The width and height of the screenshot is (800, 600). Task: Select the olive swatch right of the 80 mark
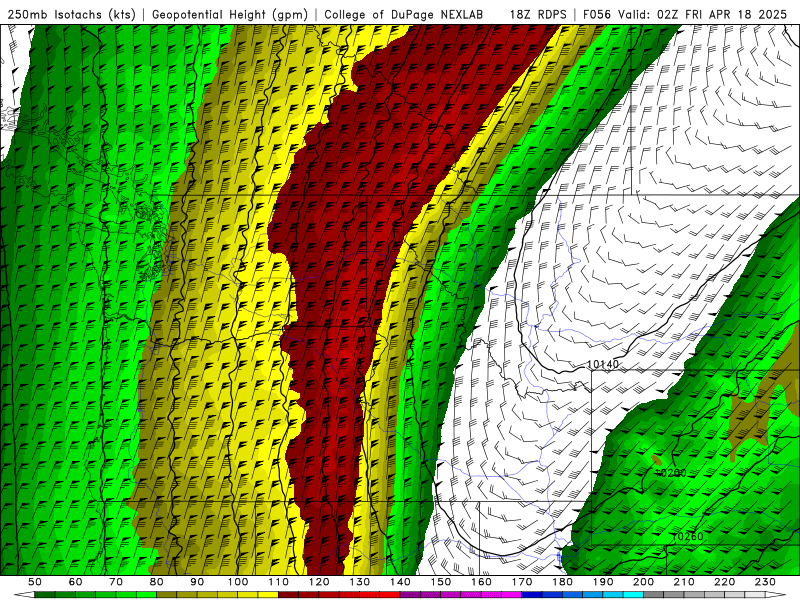click(166, 595)
